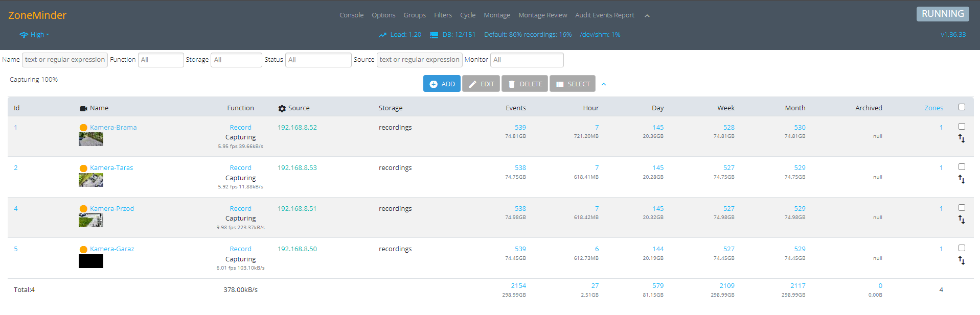Open the Kamera-Garaz monitor link
This screenshot has width=980, height=315.
(x=112, y=249)
